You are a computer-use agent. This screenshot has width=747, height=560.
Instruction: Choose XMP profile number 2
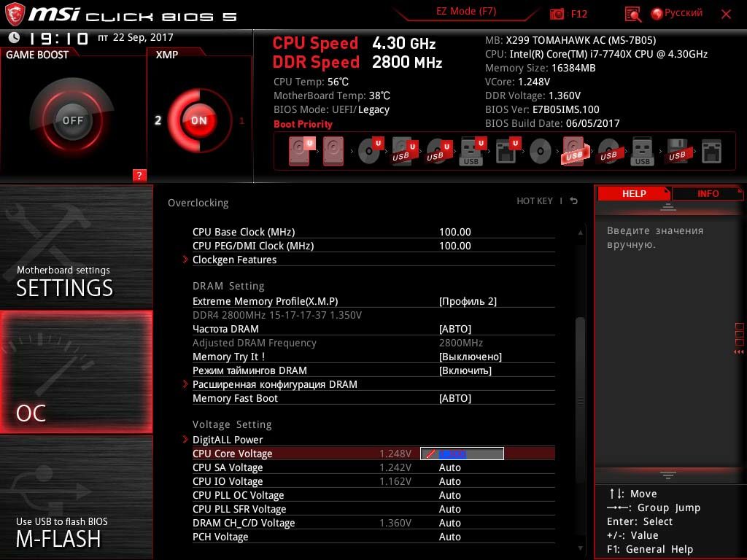click(158, 120)
